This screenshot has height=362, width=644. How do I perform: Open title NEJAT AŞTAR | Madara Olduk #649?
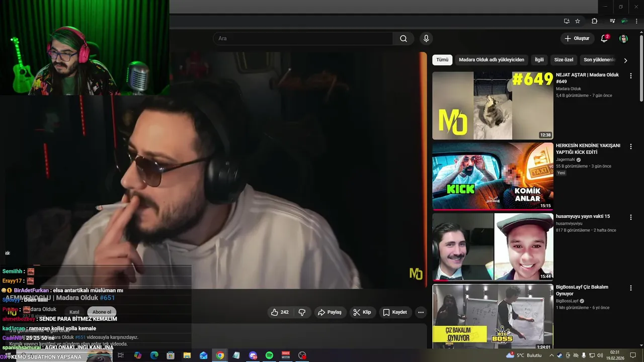point(587,78)
